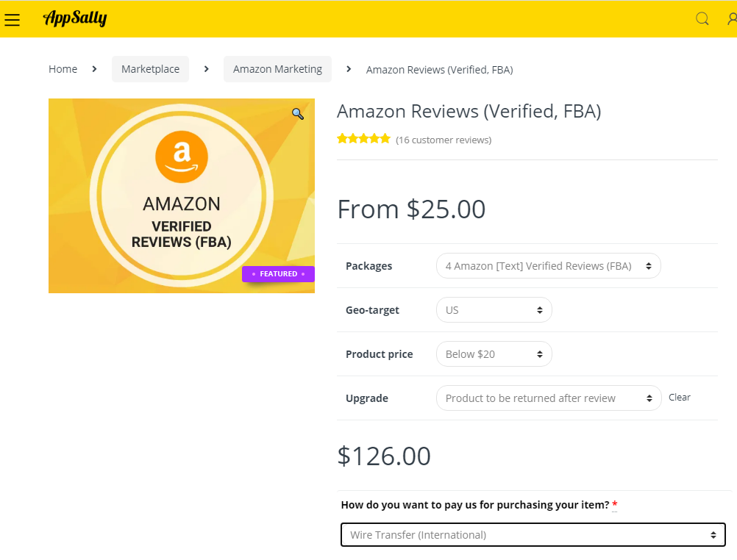View the 16 customer reviews

(444, 140)
